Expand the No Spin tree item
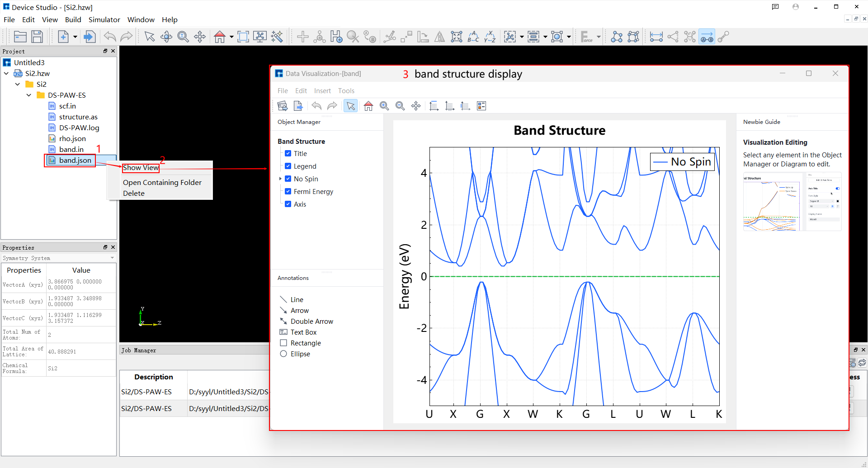The image size is (868, 468). pyautogui.click(x=280, y=179)
